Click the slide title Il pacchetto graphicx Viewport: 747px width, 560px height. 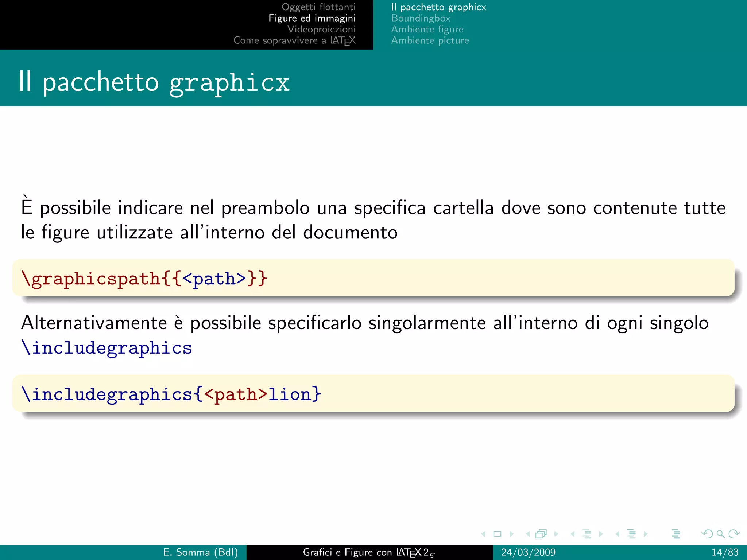[154, 82]
